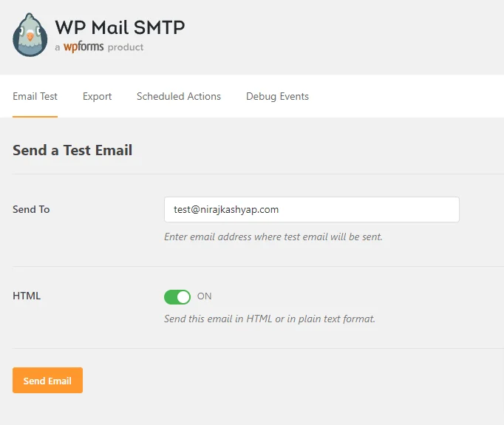Viewport: 504px width, 425px height.
Task: Click the word "product" in the tagline
Action: [x=126, y=47]
